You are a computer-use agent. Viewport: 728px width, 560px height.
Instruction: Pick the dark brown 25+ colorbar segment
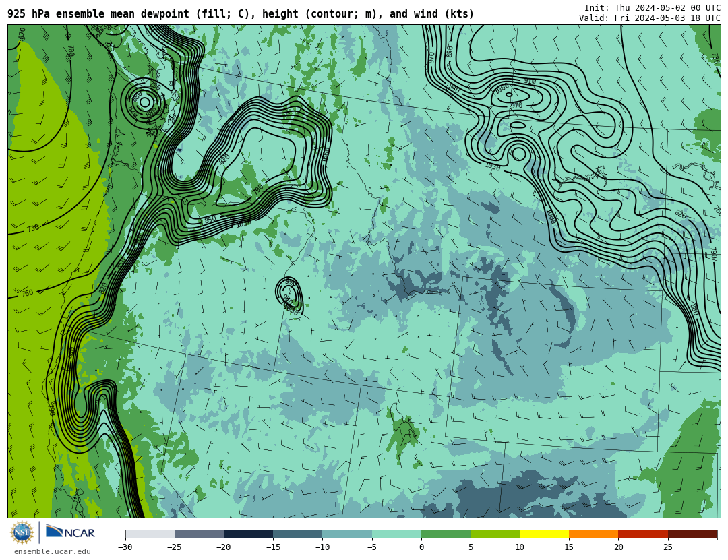(x=692, y=534)
